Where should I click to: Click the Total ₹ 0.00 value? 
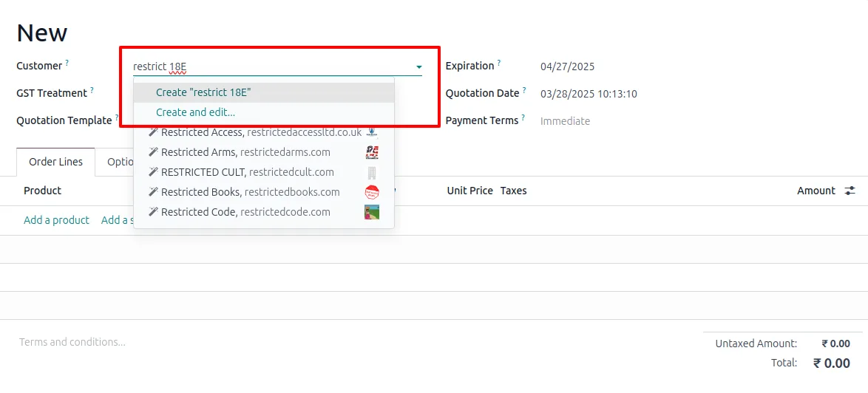[832, 363]
